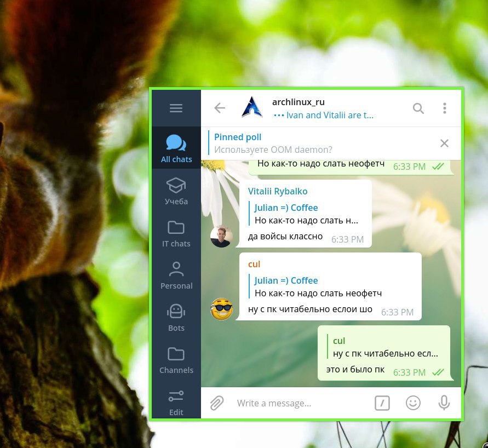Open the archlinux_ru chat title
This screenshot has height=448, width=488.
[298, 102]
